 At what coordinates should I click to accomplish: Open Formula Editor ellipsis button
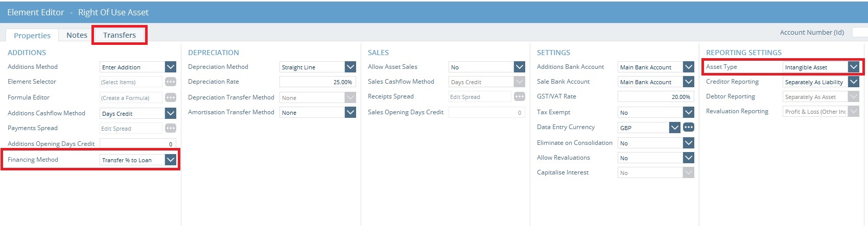pyautogui.click(x=171, y=97)
